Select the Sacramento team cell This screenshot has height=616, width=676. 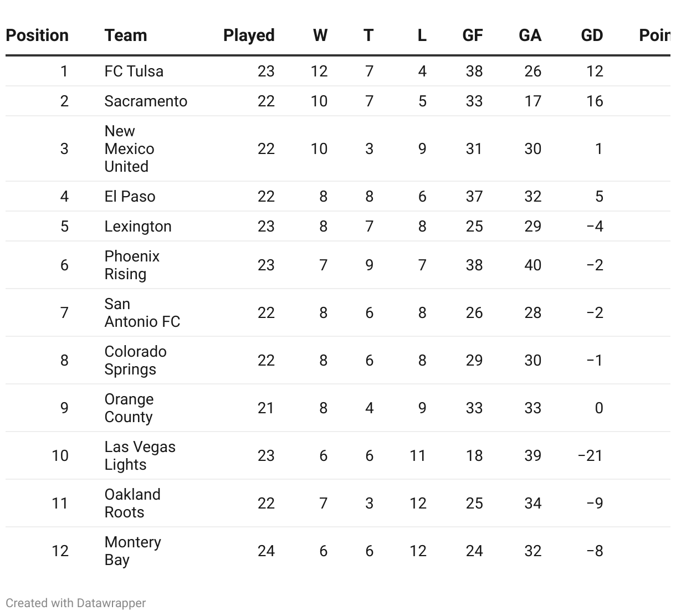tap(146, 101)
